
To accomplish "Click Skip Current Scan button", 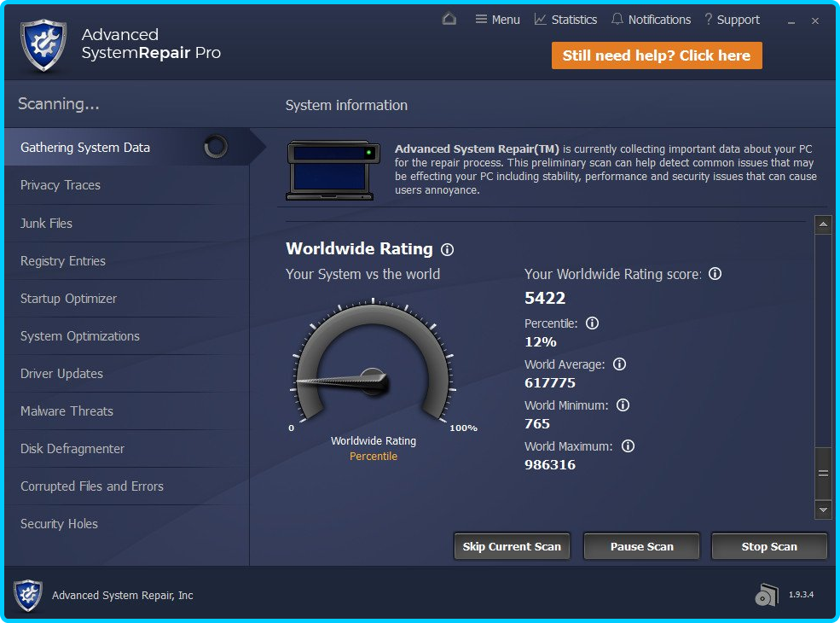I will coord(512,546).
